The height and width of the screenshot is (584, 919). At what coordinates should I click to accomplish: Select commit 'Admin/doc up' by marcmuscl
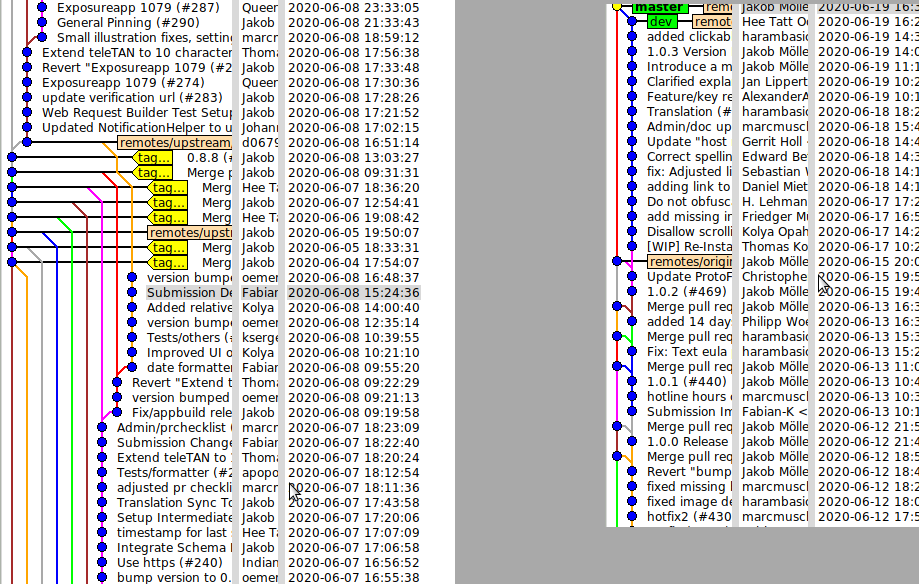click(x=689, y=127)
